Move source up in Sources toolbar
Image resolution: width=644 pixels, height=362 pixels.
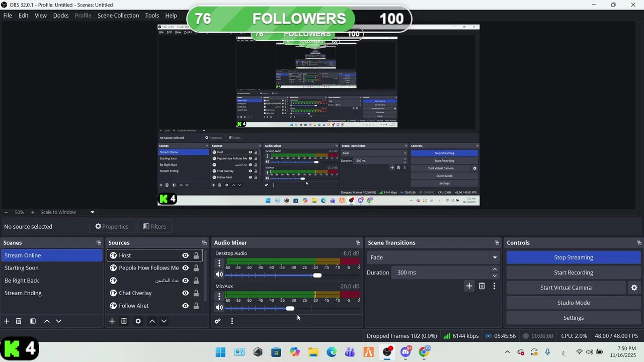point(152,321)
